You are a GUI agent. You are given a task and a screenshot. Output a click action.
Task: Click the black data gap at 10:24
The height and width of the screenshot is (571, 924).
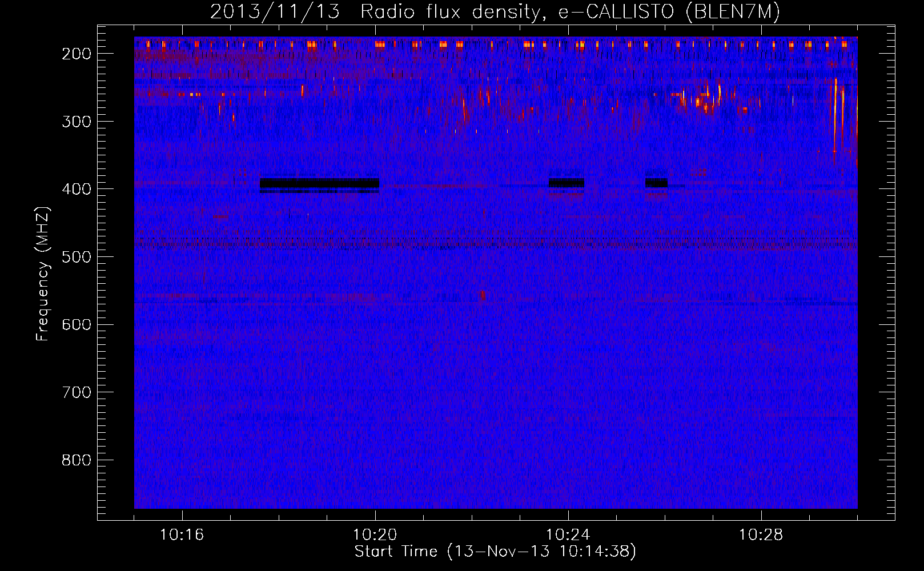[x=567, y=183]
